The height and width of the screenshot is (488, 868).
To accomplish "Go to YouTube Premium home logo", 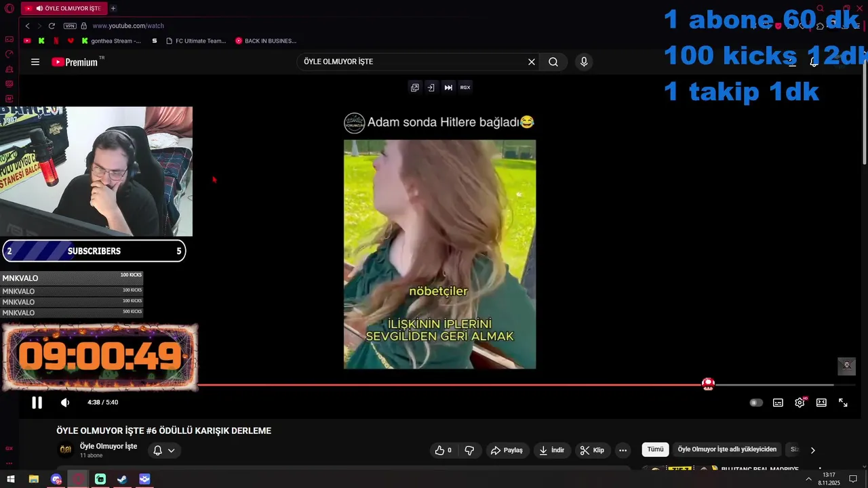I will [75, 62].
